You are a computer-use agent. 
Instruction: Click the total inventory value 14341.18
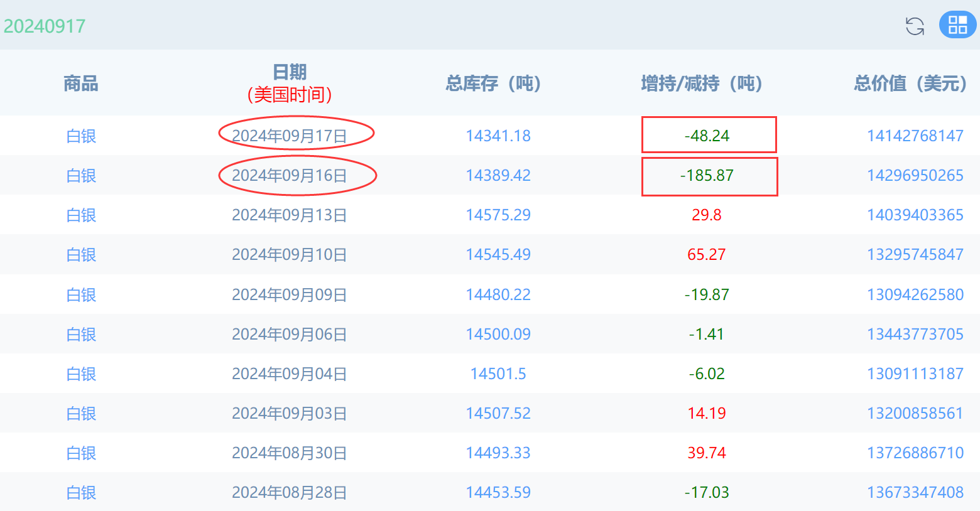coord(498,136)
